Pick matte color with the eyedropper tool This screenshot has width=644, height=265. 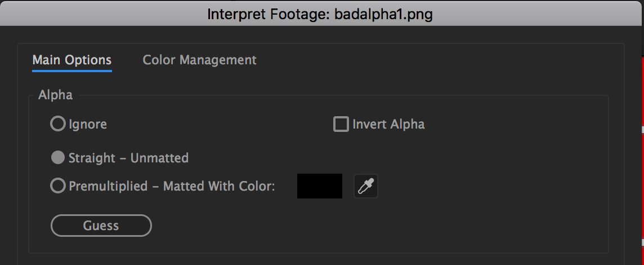(365, 186)
